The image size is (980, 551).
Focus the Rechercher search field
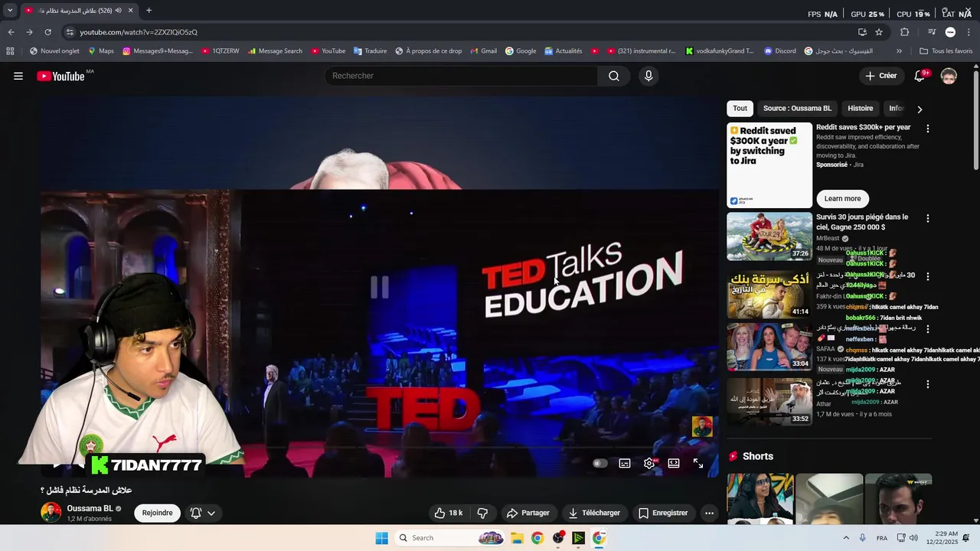click(462, 76)
